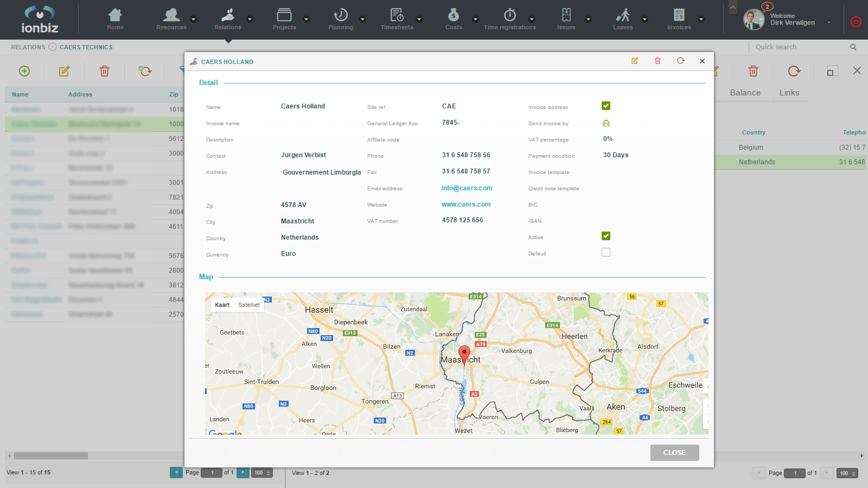Refresh the relations list
The height and width of the screenshot is (488, 868).
145,71
